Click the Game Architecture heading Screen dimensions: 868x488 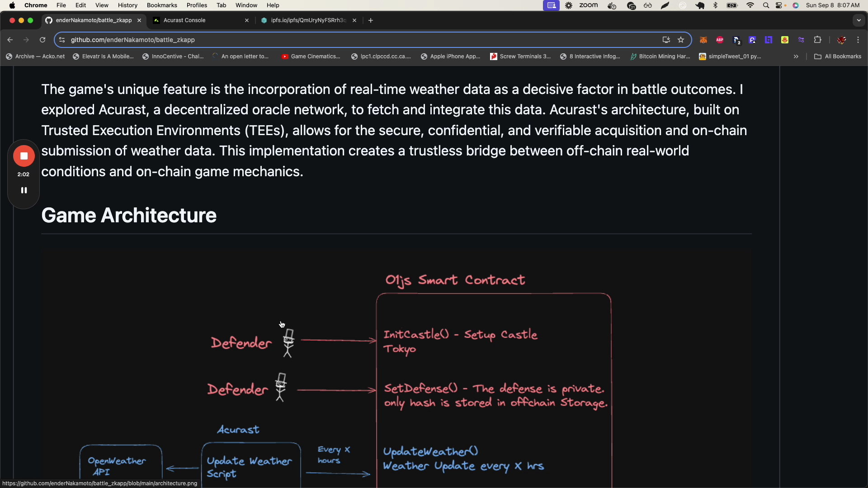pyautogui.click(x=129, y=215)
